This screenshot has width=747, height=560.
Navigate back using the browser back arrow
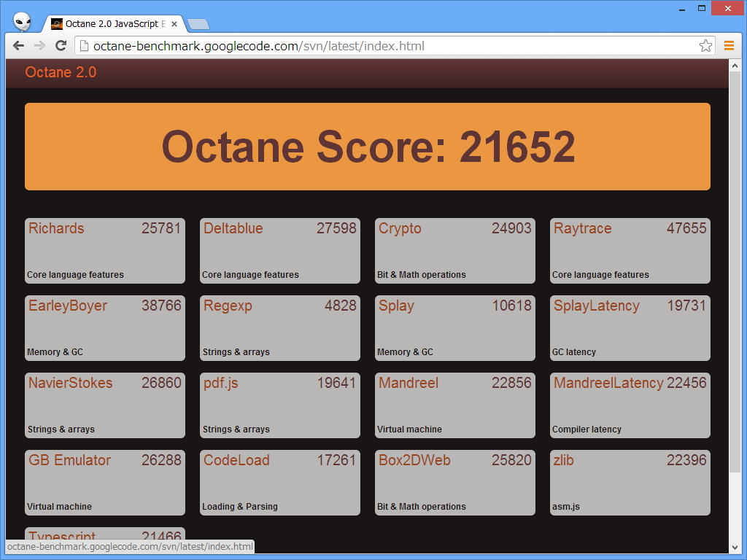coord(18,45)
